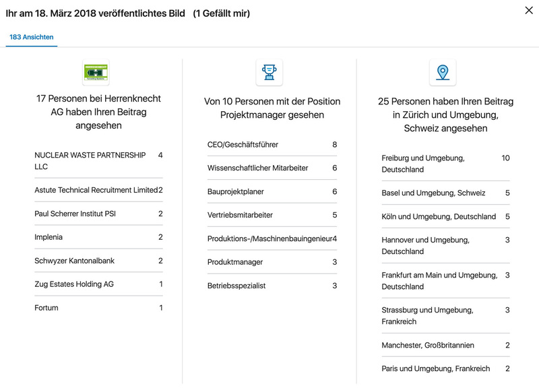Close the post analytics dialog
The image size is (539, 392).
click(x=528, y=9)
